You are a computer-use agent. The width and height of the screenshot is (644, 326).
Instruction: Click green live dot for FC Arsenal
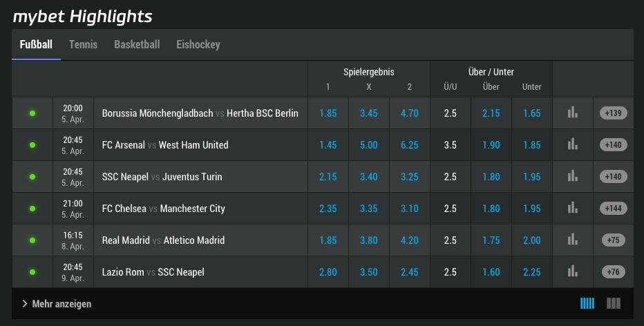point(32,145)
